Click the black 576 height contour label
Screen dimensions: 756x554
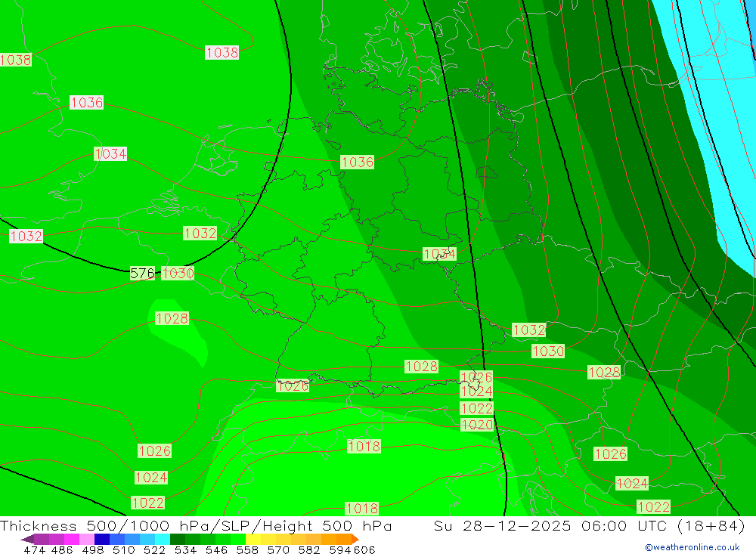click(x=142, y=274)
